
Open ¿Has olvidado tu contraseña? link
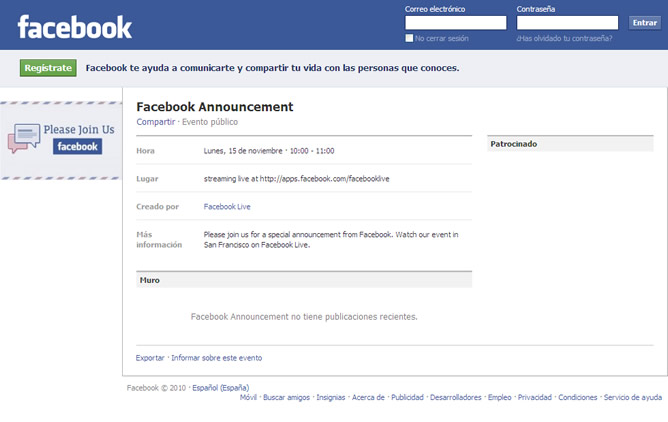point(564,38)
